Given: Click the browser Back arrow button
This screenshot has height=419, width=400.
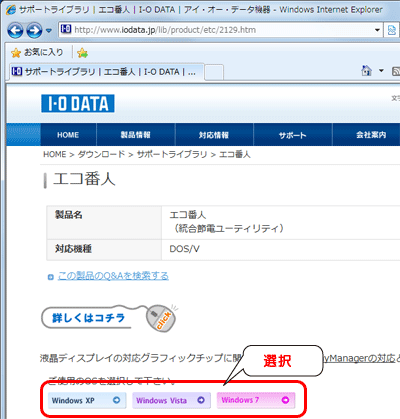Looking at the screenshot, I should tap(15, 31).
